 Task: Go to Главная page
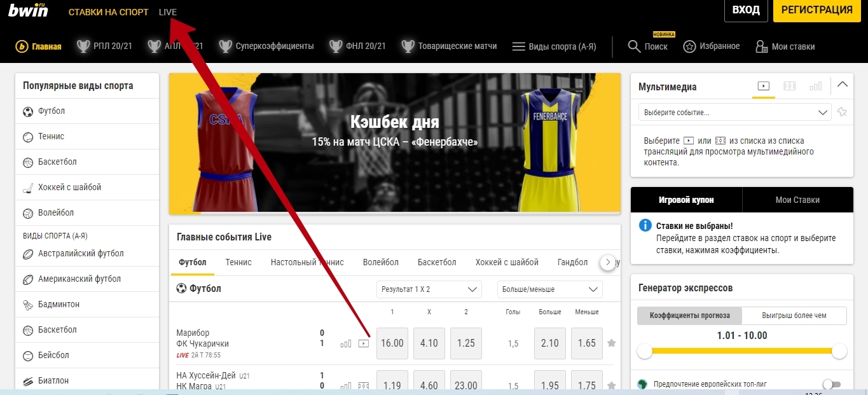pos(38,46)
